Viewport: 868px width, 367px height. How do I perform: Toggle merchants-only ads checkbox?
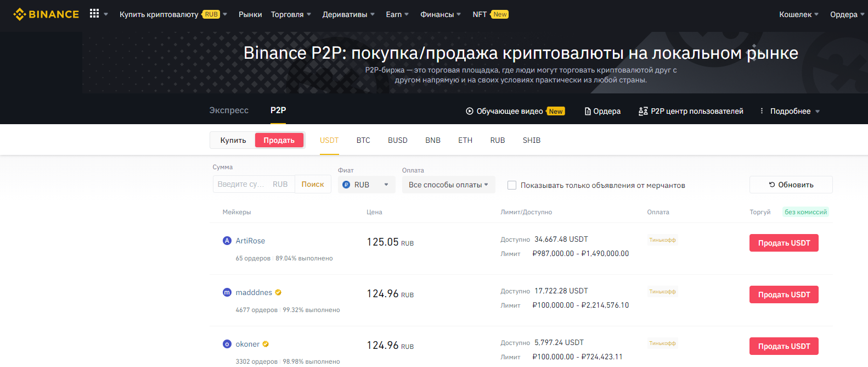click(x=512, y=185)
